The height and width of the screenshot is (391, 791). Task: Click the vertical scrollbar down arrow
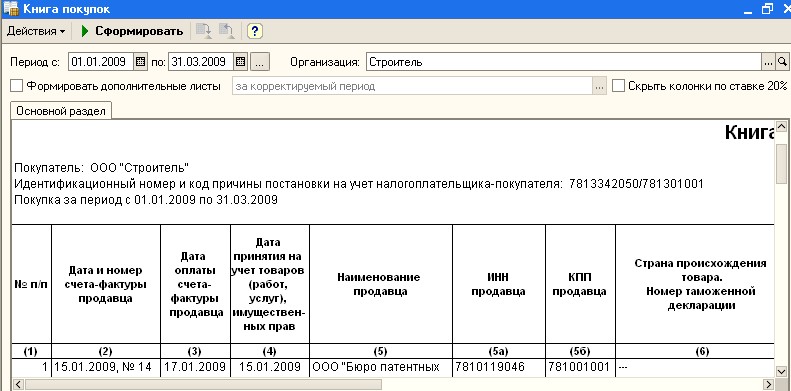click(781, 372)
